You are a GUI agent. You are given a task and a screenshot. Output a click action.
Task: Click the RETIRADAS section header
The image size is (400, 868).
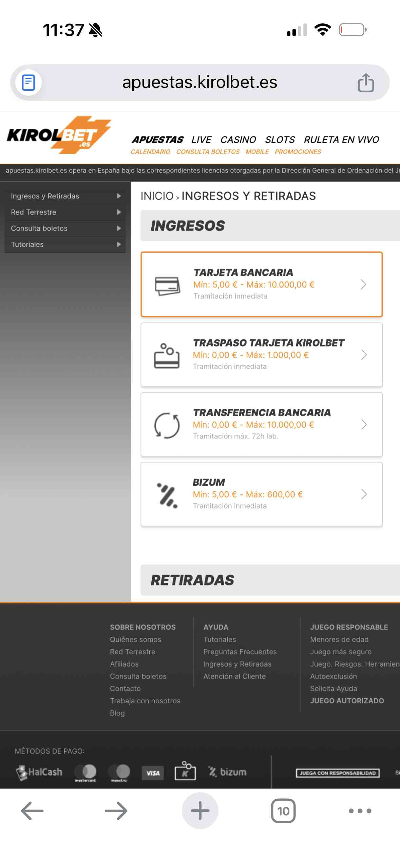pyautogui.click(x=270, y=580)
